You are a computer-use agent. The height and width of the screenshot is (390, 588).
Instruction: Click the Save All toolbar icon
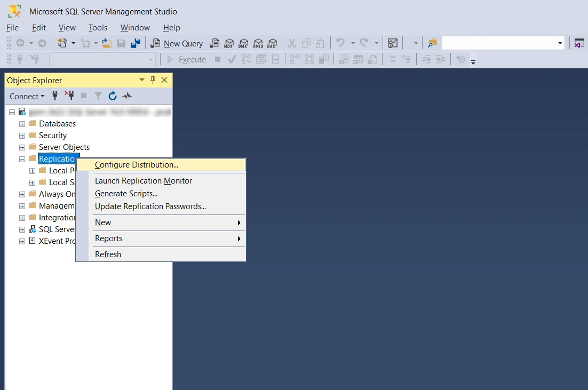click(136, 44)
